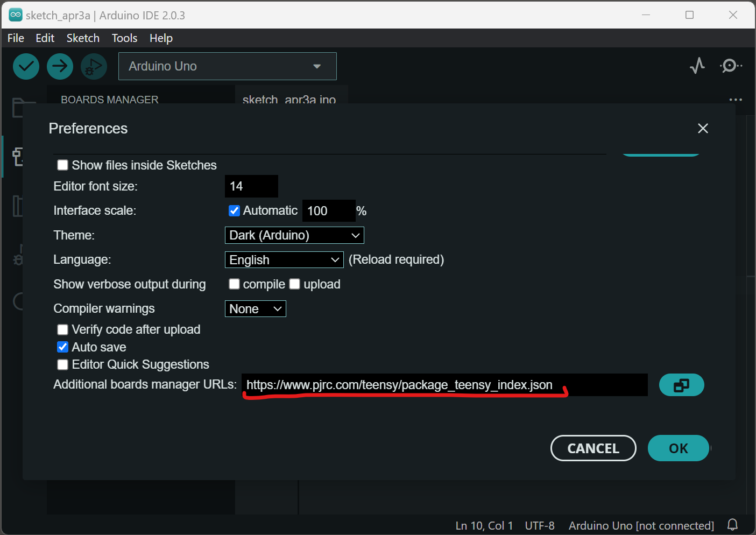Image resolution: width=756 pixels, height=535 pixels.
Task: Click the Arduino Uno [not connected] status
Action: [x=641, y=525]
